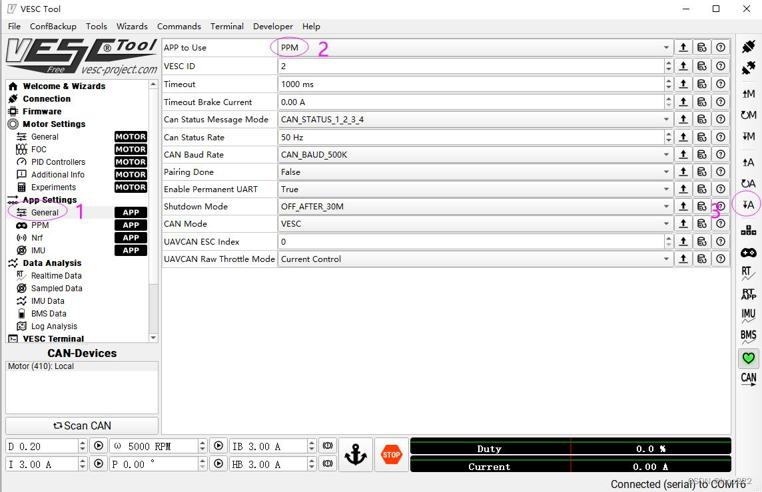Toggle the green heart alive icon

(x=748, y=358)
